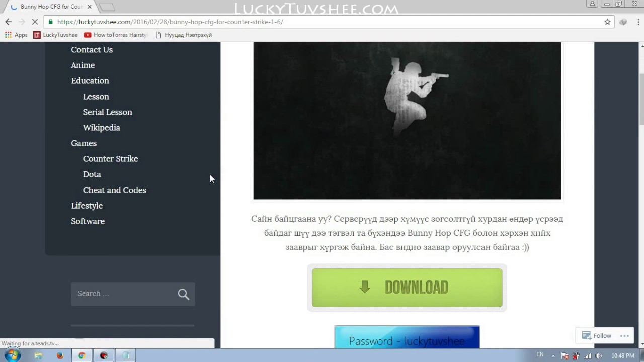
Task: Open the Apps grid in bookmarks bar
Action: [16, 35]
